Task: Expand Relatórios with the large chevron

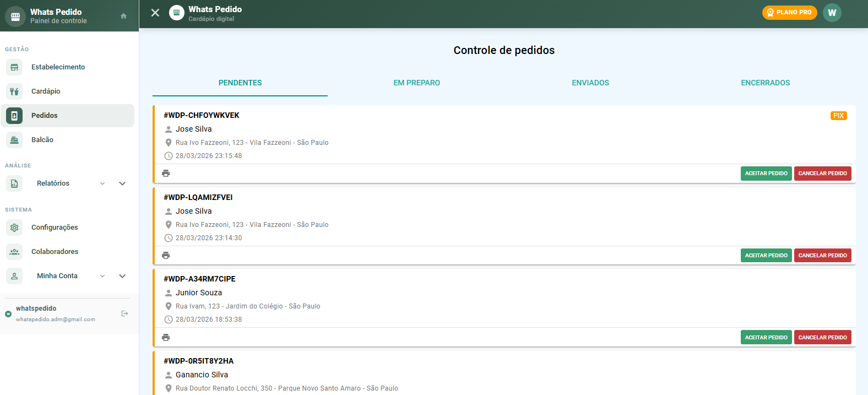Action: coord(122,183)
